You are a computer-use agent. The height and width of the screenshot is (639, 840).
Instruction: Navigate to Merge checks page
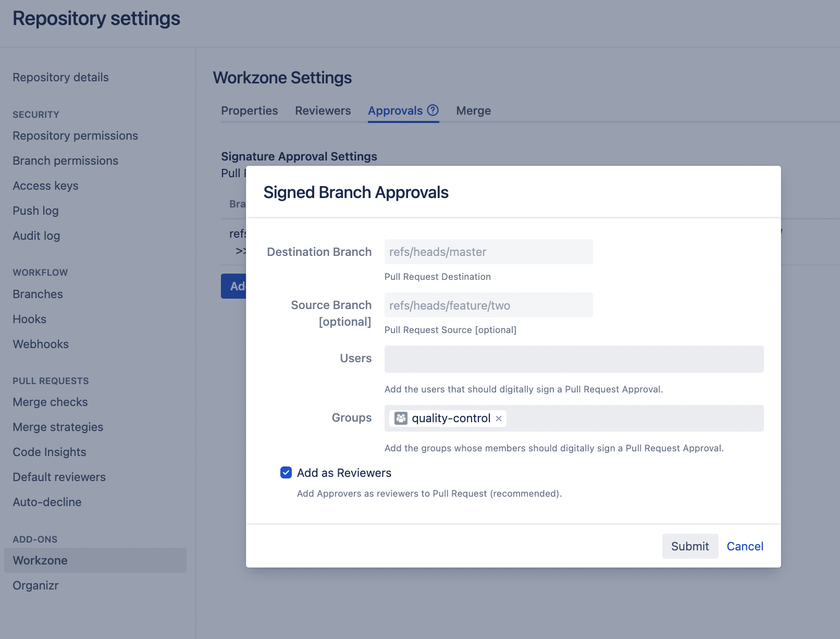[50, 402]
